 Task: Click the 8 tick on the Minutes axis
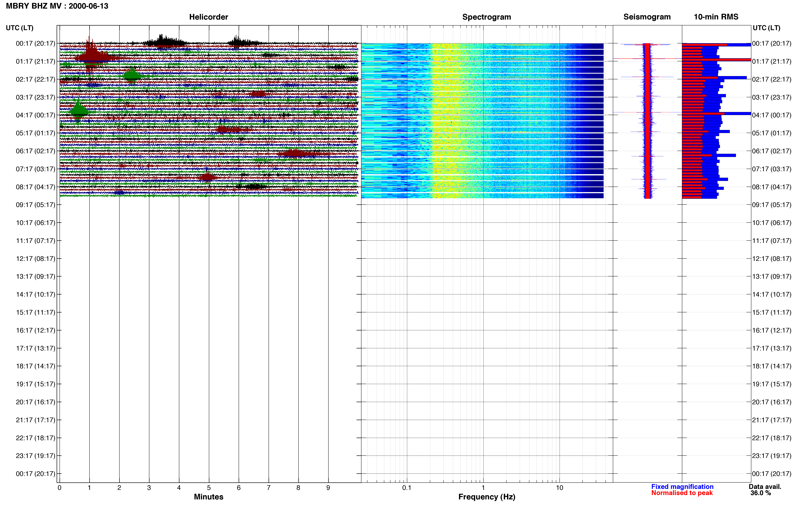click(x=298, y=487)
